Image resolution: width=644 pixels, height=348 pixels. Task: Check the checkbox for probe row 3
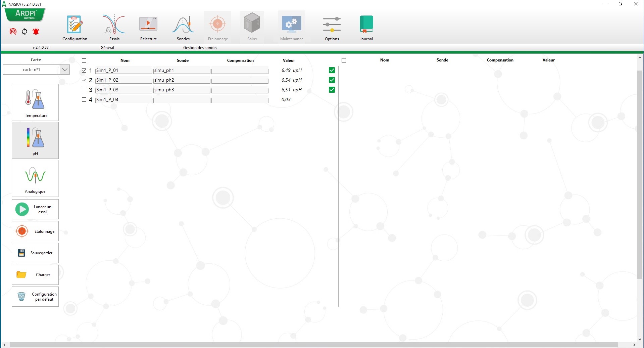pyautogui.click(x=84, y=90)
